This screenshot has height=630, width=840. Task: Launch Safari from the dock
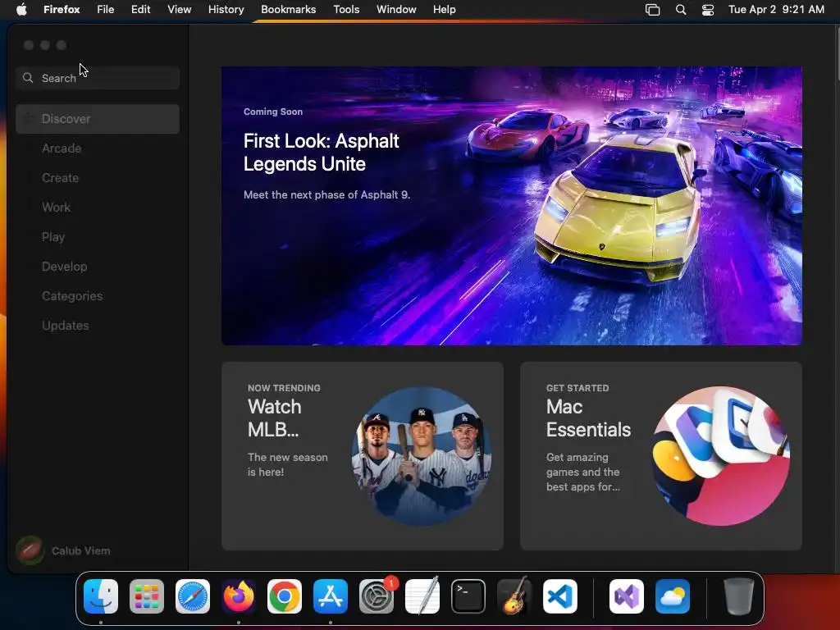pyautogui.click(x=193, y=596)
